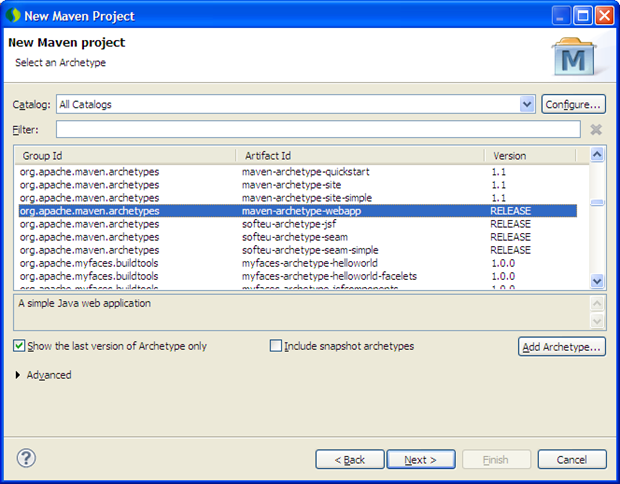Image resolution: width=620 pixels, height=484 pixels.
Task: Click archetype list scroll down arrow
Action: point(597,281)
